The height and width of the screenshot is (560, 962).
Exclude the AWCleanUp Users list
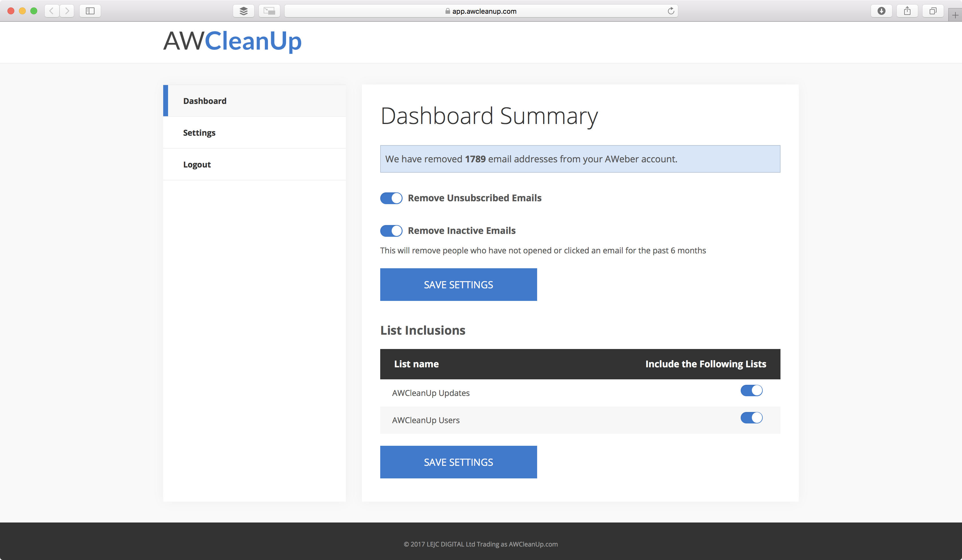(751, 418)
